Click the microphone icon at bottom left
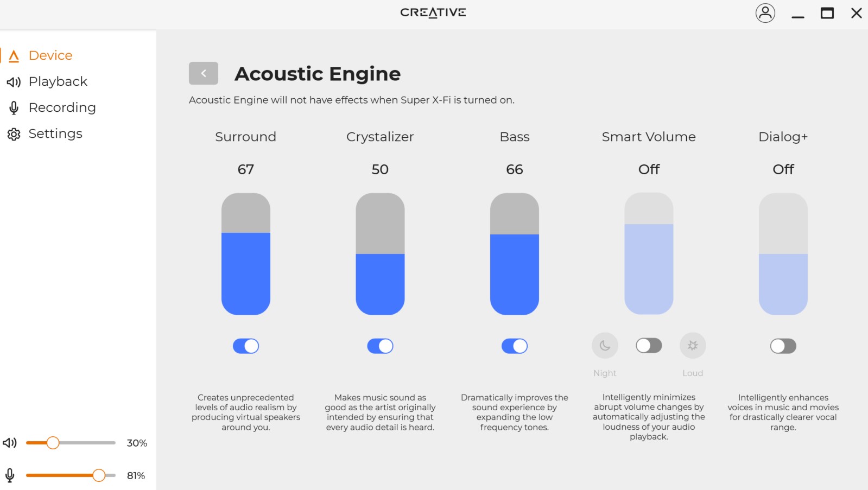Viewport: 868px width, 490px height. [x=10, y=475]
